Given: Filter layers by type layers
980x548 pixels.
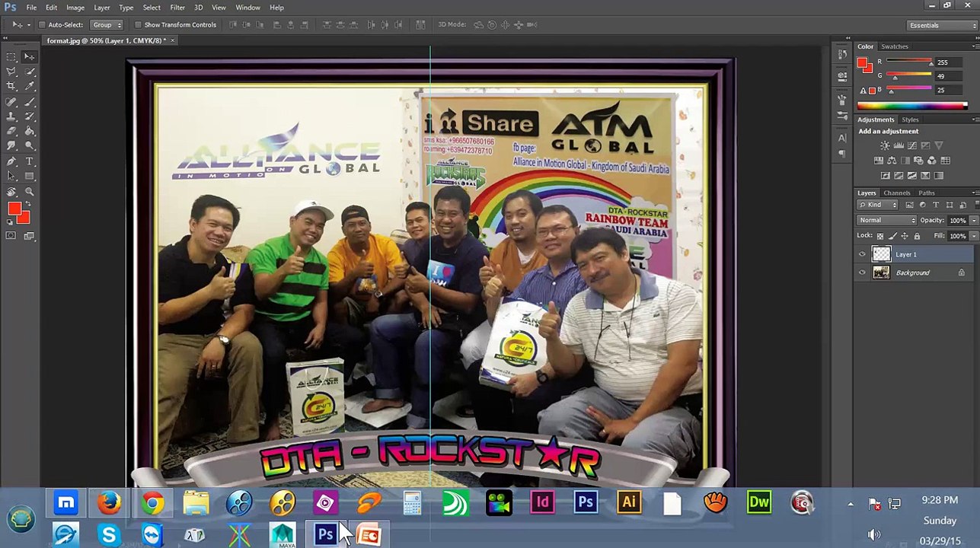Looking at the screenshot, I should [936, 205].
